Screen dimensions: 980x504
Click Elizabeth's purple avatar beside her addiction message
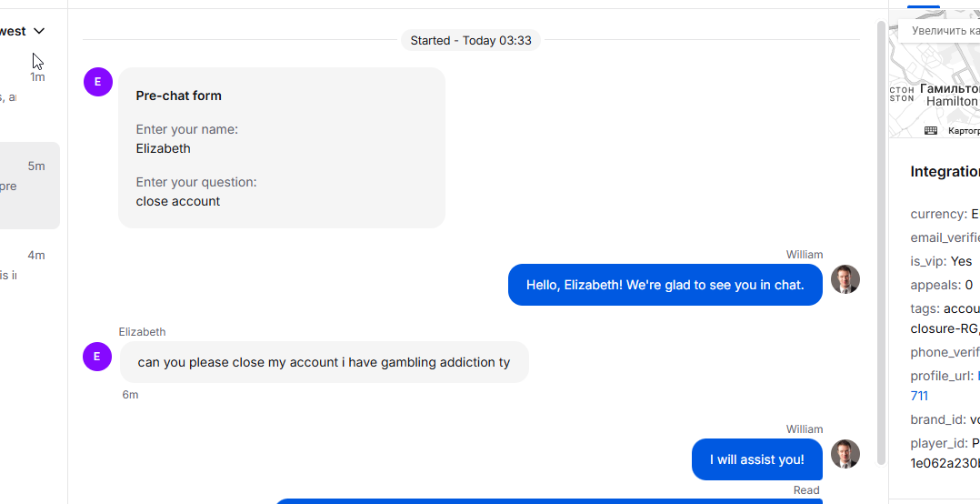[x=97, y=357]
